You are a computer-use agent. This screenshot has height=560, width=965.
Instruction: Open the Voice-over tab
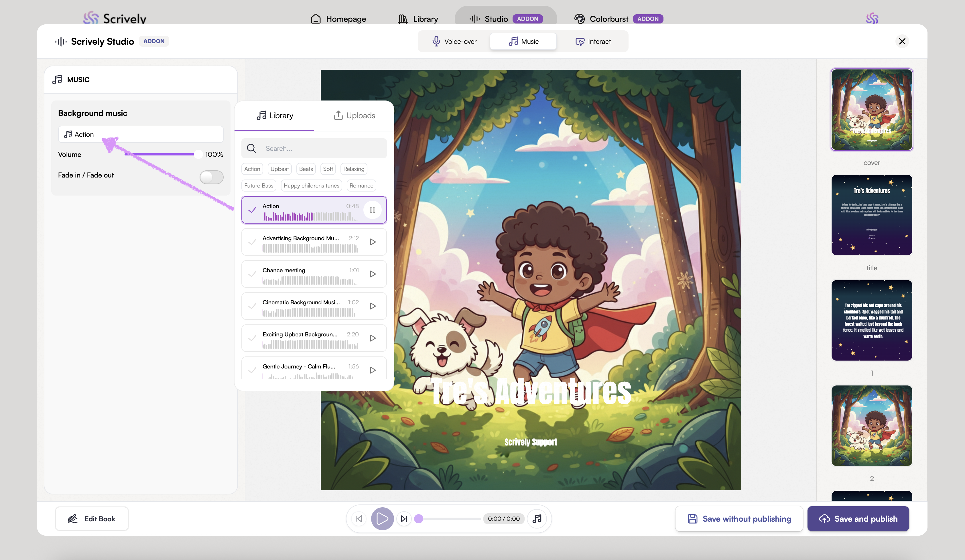[454, 41]
